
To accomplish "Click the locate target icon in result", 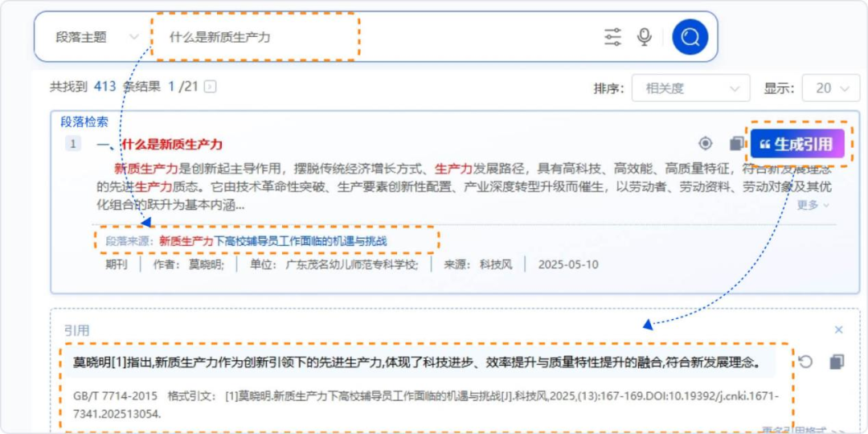I will coord(706,144).
